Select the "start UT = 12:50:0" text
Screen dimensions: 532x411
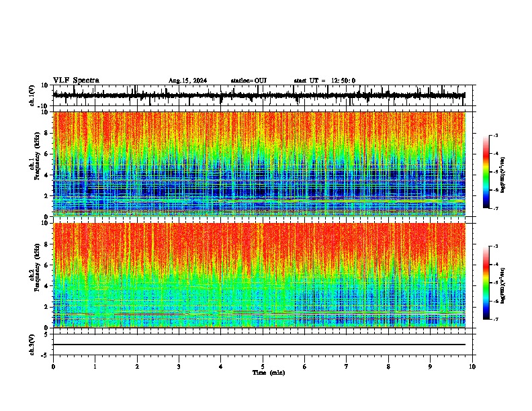324,81
